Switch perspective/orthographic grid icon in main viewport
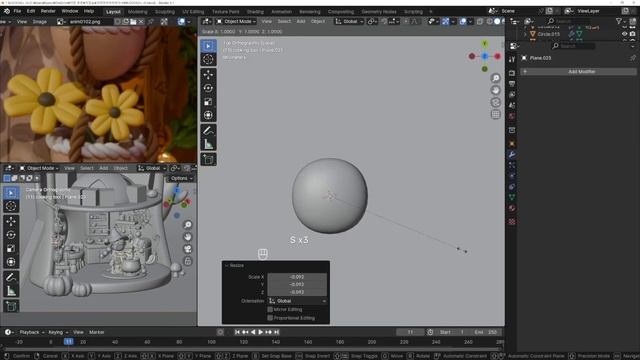 496,114
